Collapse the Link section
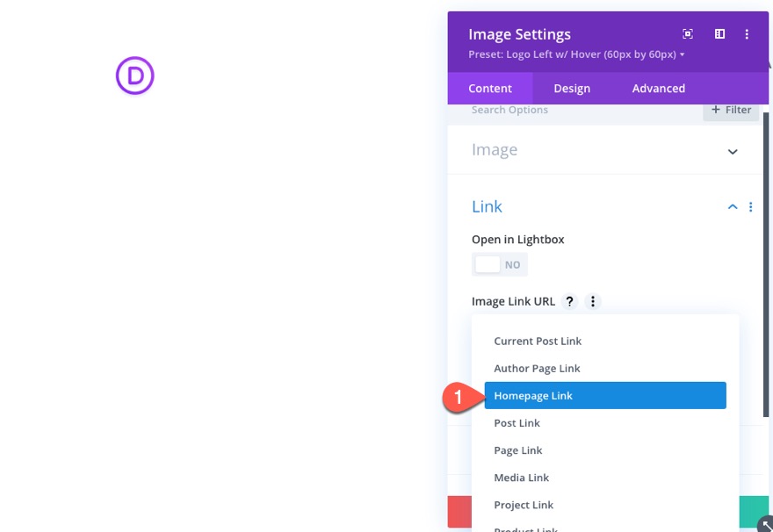This screenshot has width=773, height=532. (x=733, y=206)
